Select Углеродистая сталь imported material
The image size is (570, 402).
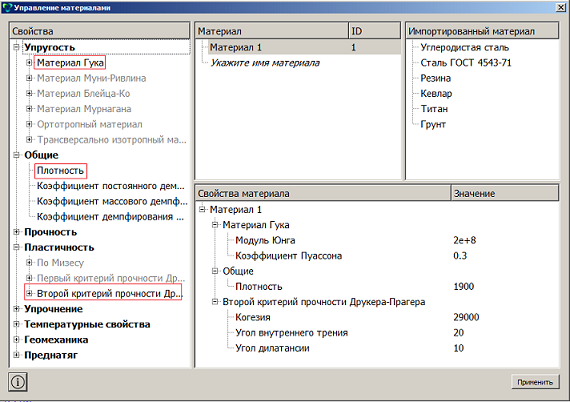click(465, 47)
